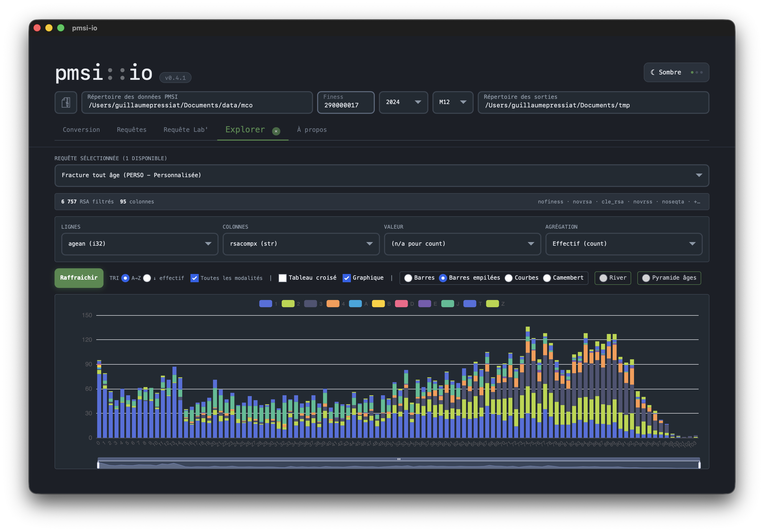The height and width of the screenshot is (532, 764).
Task: Close the Explorer tab with its x icon
Action: click(276, 131)
